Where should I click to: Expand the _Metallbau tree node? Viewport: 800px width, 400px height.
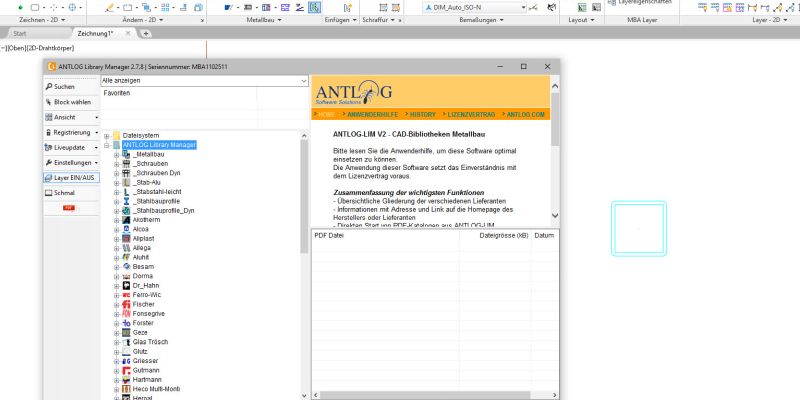(x=116, y=155)
